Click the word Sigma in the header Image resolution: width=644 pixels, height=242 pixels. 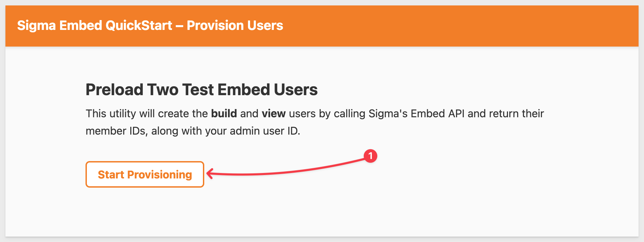pyautogui.click(x=36, y=25)
